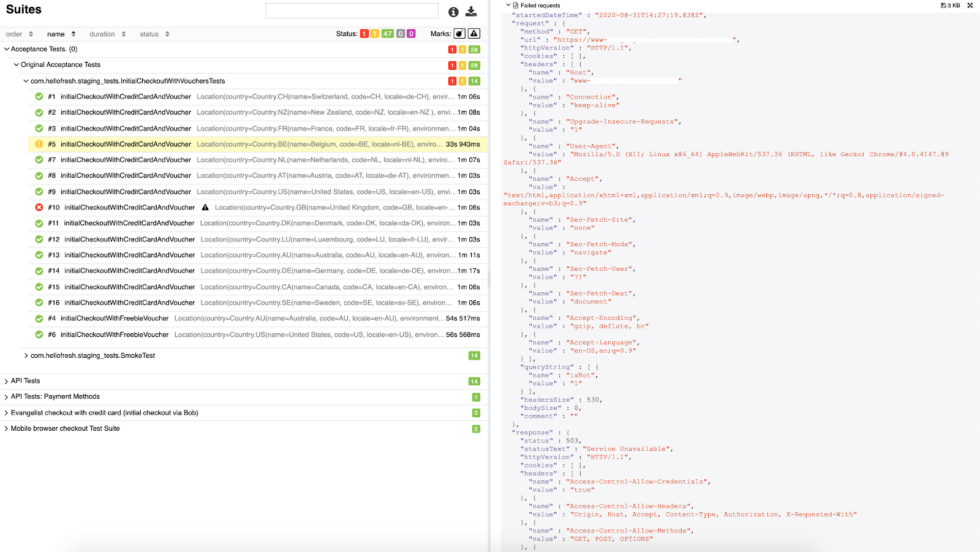Screen dimensions: 980x552
Task: Download the 3 KB attachment
Action: click(x=951, y=6)
